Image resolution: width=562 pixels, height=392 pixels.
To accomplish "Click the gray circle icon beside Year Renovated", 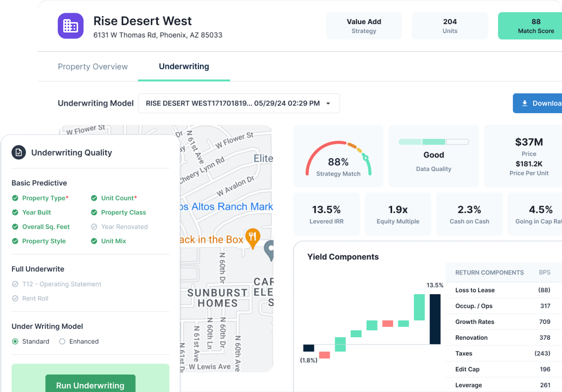I will (94, 227).
